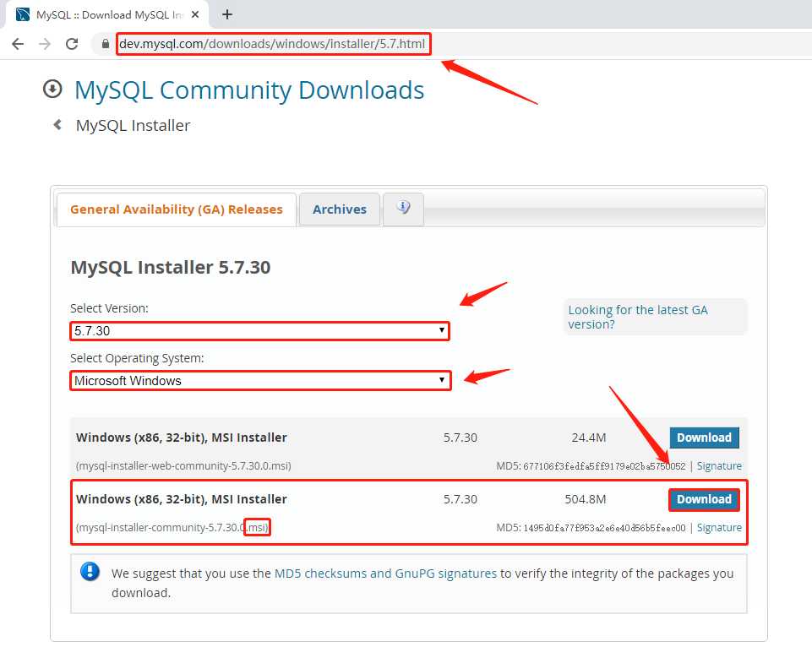The width and height of the screenshot is (812, 647).
Task: Click the MySQL Installer breadcrumb link
Action: point(134,125)
